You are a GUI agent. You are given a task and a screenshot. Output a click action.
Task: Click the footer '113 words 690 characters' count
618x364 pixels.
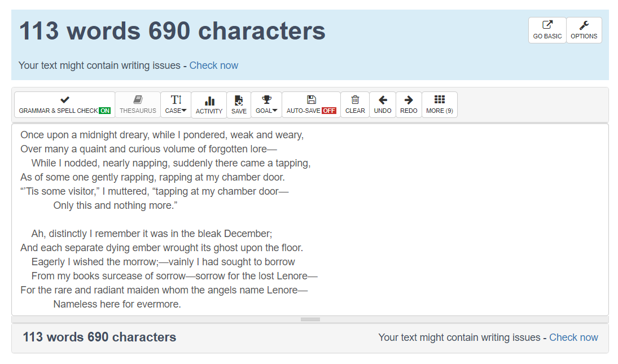click(x=99, y=337)
